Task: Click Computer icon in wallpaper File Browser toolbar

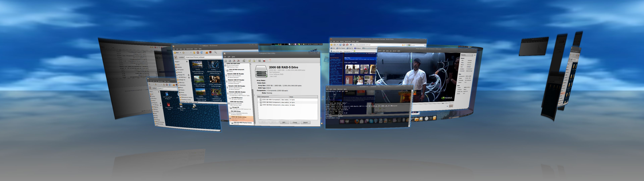Action: 210,52
